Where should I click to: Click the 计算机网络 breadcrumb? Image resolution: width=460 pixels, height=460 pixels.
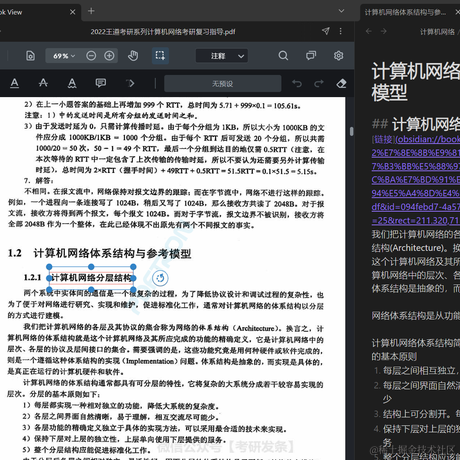pyautogui.click(x=437, y=32)
